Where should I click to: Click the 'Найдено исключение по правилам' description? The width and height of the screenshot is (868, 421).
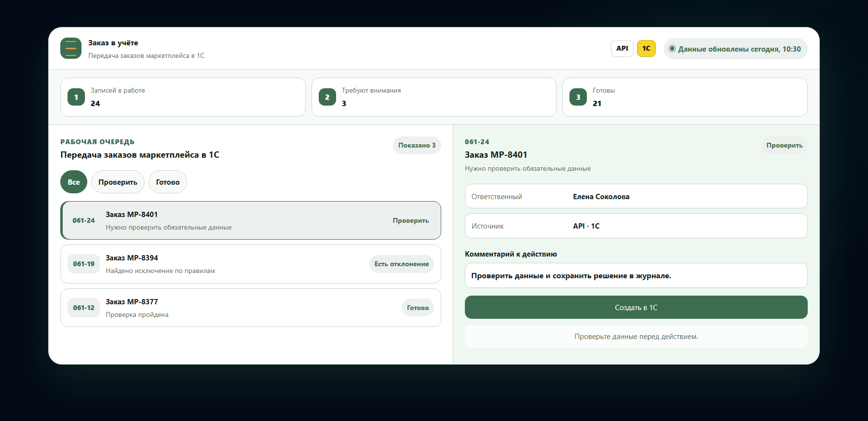(x=161, y=271)
